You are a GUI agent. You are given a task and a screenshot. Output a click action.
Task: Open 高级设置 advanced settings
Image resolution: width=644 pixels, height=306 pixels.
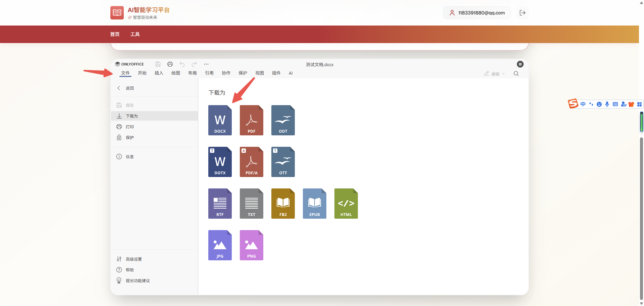(154, 259)
